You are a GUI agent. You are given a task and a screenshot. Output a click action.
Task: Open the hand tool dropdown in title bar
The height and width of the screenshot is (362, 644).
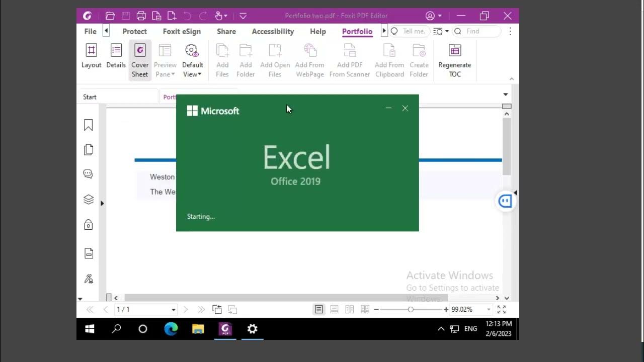(x=225, y=16)
